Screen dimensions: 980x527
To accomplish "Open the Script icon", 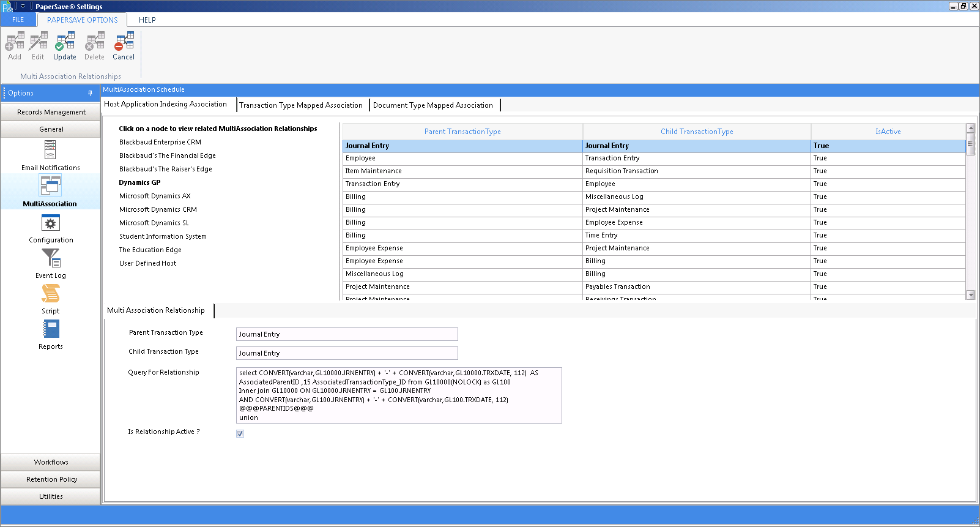I will click(50, 294).
